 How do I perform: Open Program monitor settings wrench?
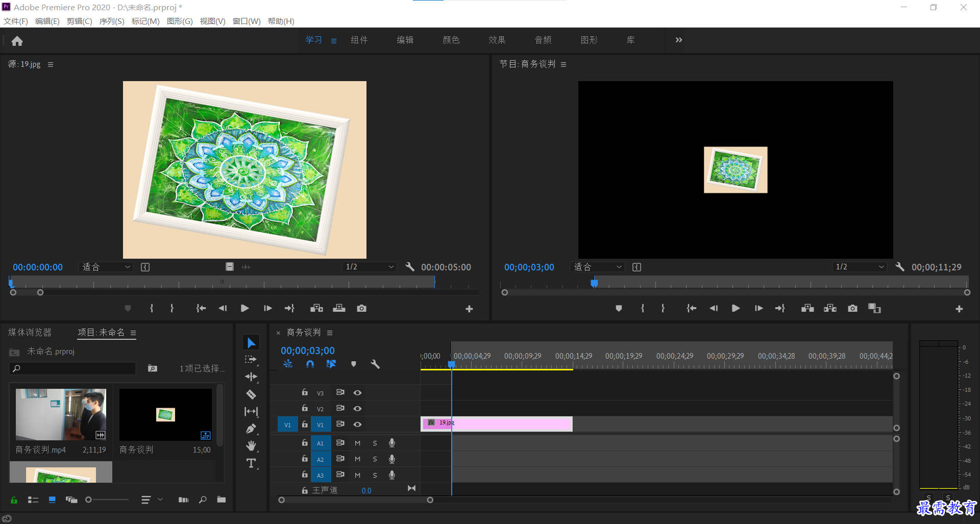pyautogui.click(x=900, y=267)
